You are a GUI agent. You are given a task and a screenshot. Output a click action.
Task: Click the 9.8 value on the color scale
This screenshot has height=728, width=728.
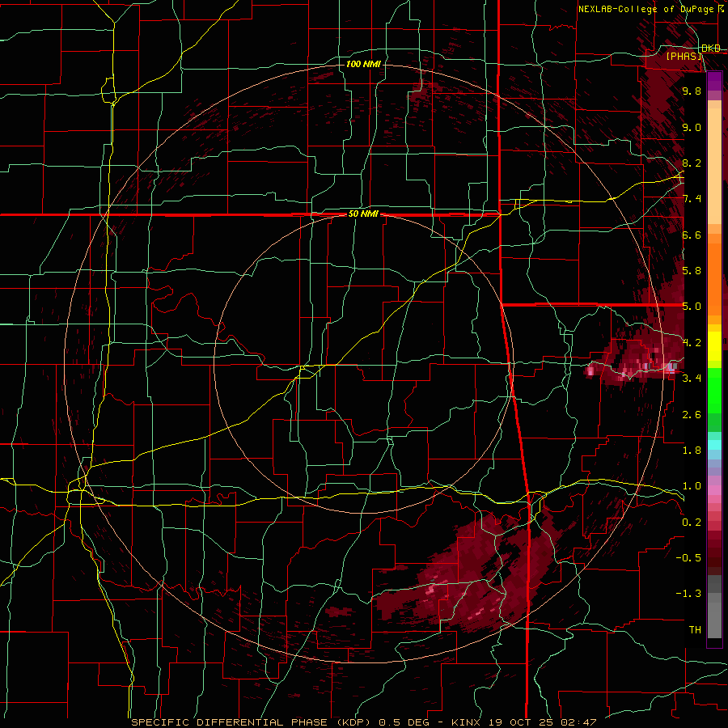pyautogui.click(x=692, y=91)
